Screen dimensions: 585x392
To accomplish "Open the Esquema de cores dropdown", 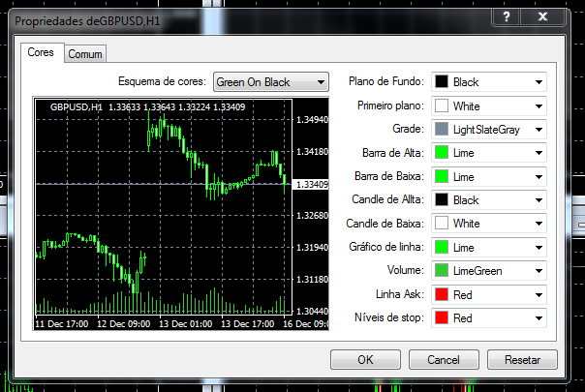I will 271,82.
